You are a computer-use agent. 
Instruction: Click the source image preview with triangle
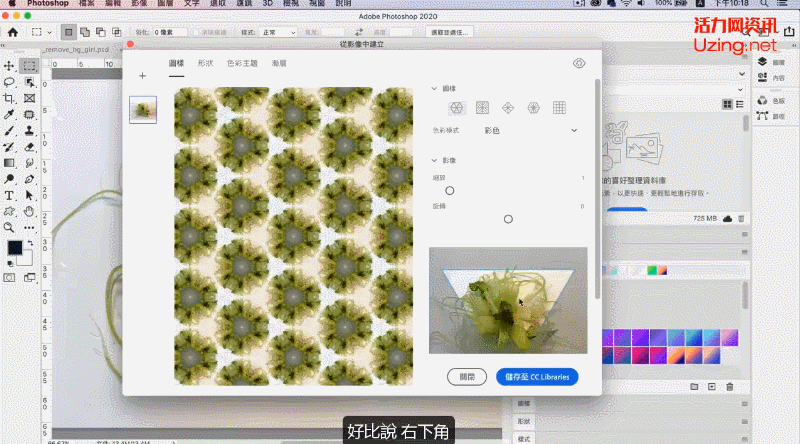click(x=508, y=301)
